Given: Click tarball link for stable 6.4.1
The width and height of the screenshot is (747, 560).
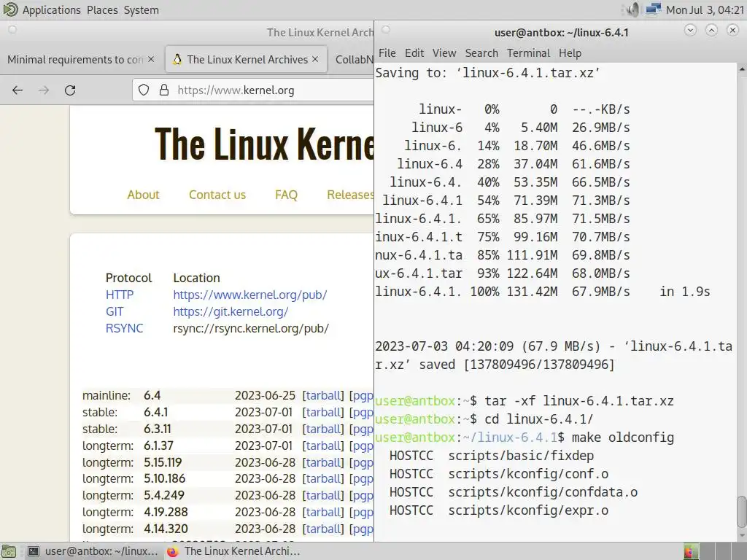Looking at the screenshot, I should 323,412.
